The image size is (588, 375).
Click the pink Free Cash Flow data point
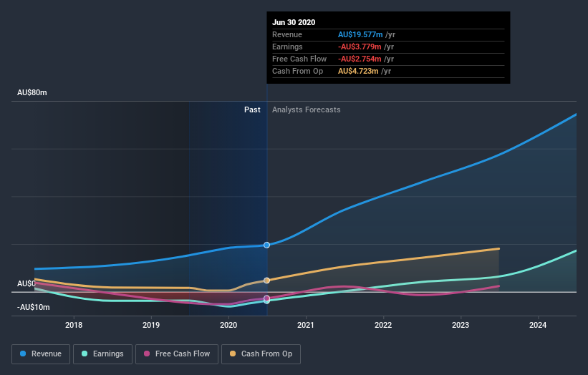click(266, 298)
